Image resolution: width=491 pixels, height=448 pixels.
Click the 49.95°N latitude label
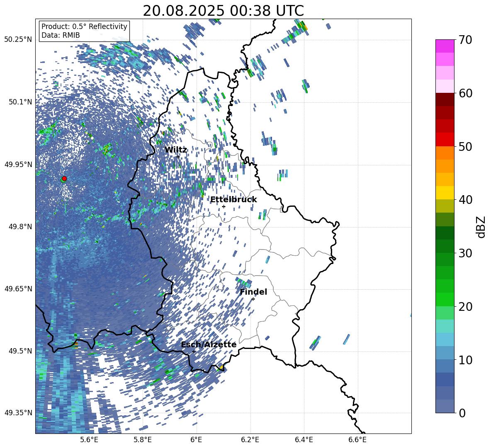(x=18, y=164)
